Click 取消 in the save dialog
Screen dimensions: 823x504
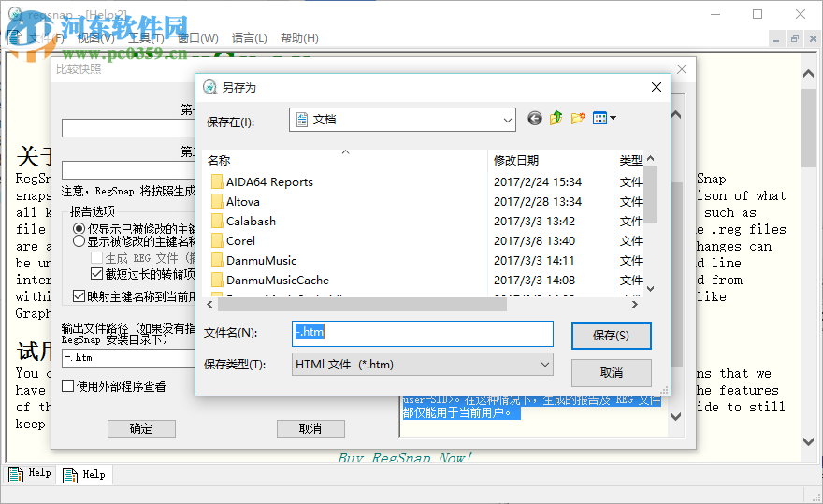[x=611, y=373]
